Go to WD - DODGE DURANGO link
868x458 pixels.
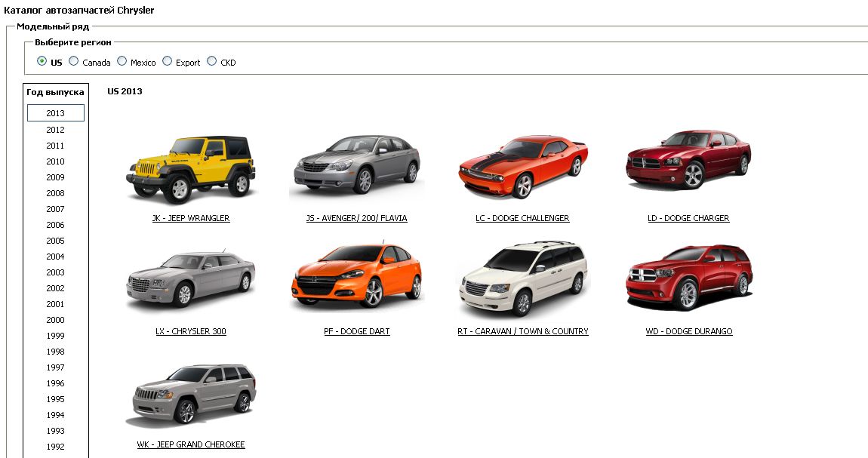[x=689, y=331]
